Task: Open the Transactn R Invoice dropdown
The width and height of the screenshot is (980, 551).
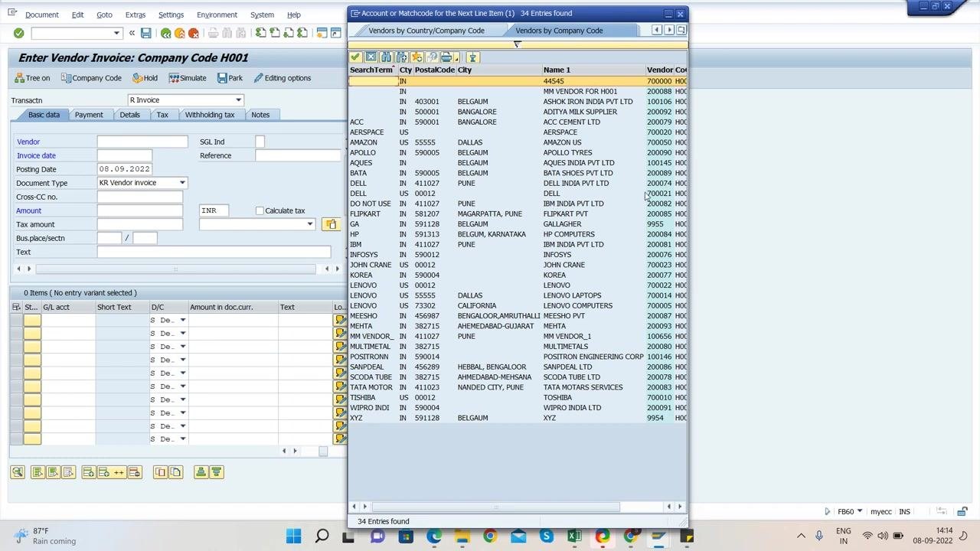Action: (238, 100)
